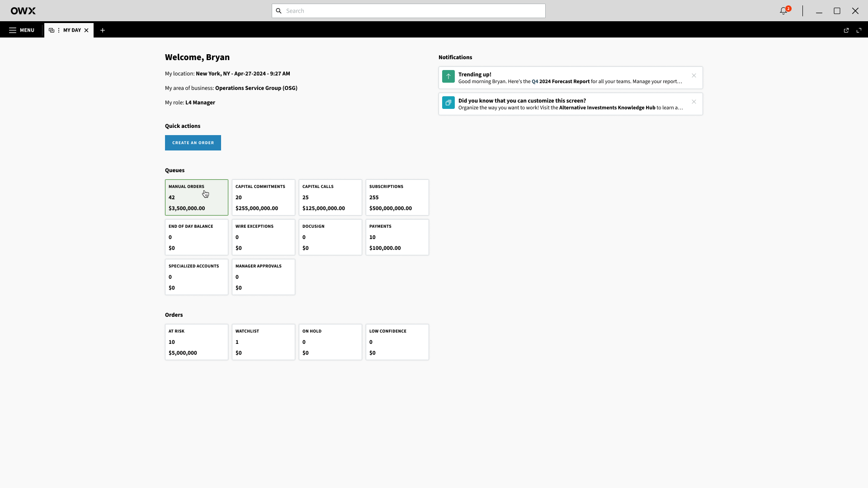
Task: Open the Q4 2024 Forecast Report link
Action: 561,82
